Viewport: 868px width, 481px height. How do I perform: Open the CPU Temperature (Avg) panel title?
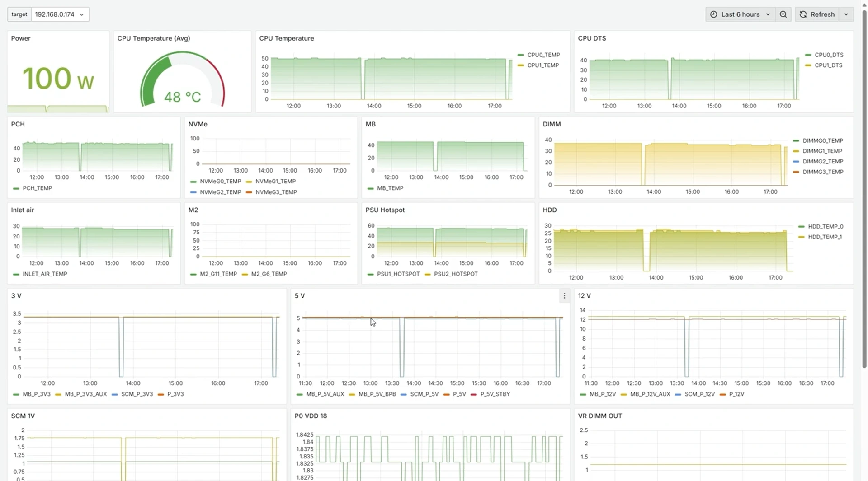click(154, 38)
